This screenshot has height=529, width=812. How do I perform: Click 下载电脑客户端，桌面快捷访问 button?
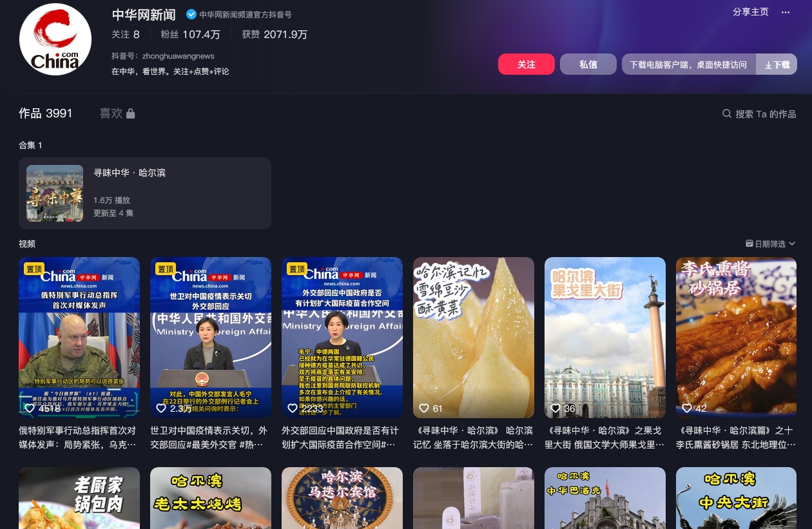coord(688,64)
